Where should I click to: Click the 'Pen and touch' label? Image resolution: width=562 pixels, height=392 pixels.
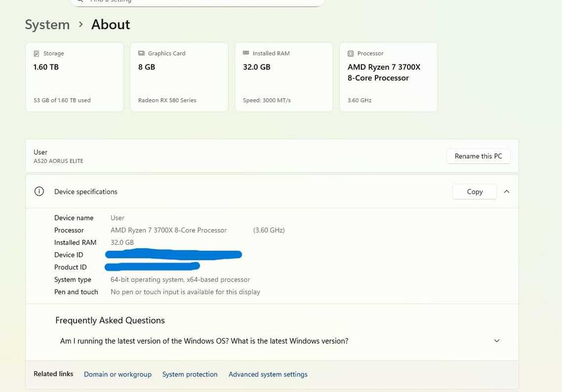pyautogui.click(x=76, y=292)
